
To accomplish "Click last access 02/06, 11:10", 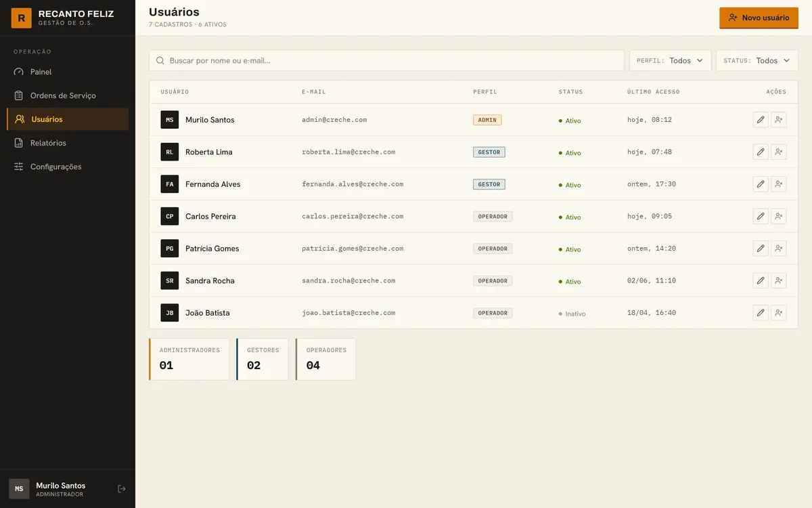I will [652, 280].
